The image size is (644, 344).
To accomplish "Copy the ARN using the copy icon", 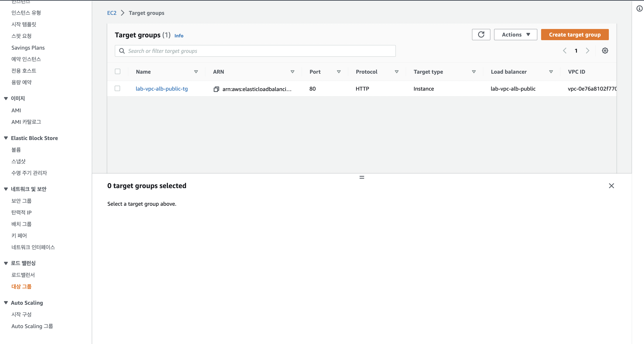I will tap(216, 89).
